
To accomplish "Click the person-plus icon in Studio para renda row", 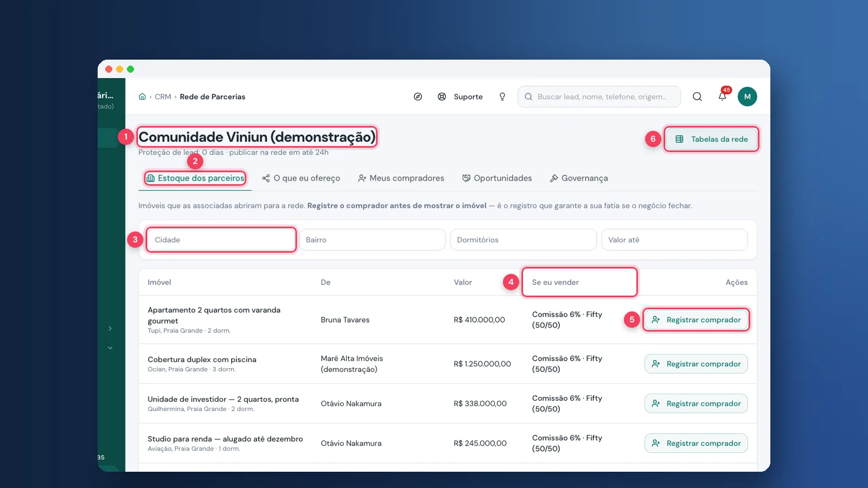I will click(656, 443).
